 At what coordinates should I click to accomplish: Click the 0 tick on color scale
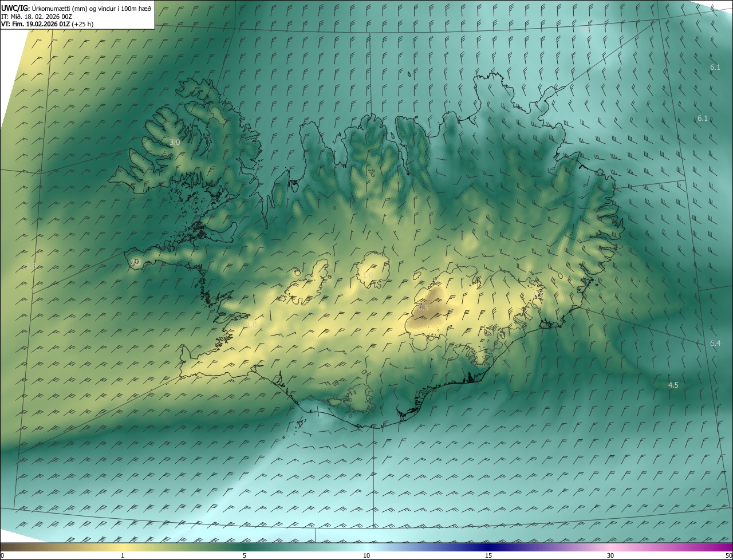pyautogui.click(x=2, y=556)
